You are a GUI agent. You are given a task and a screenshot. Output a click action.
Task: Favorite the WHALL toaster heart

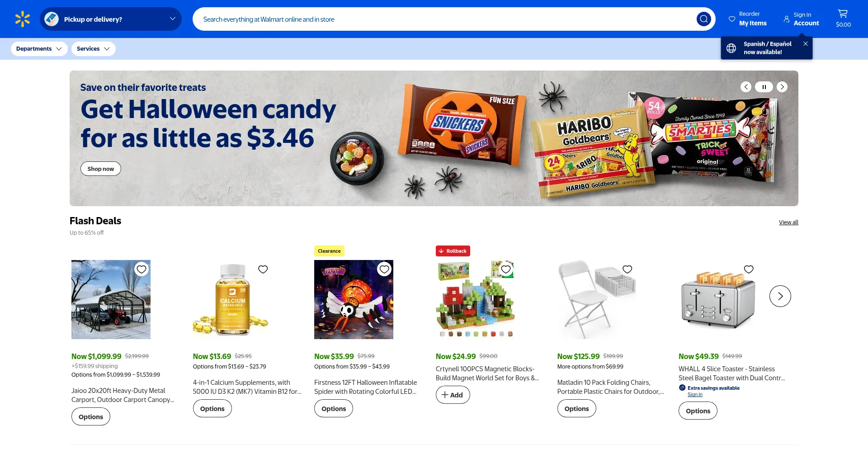[x=749, y=269]
